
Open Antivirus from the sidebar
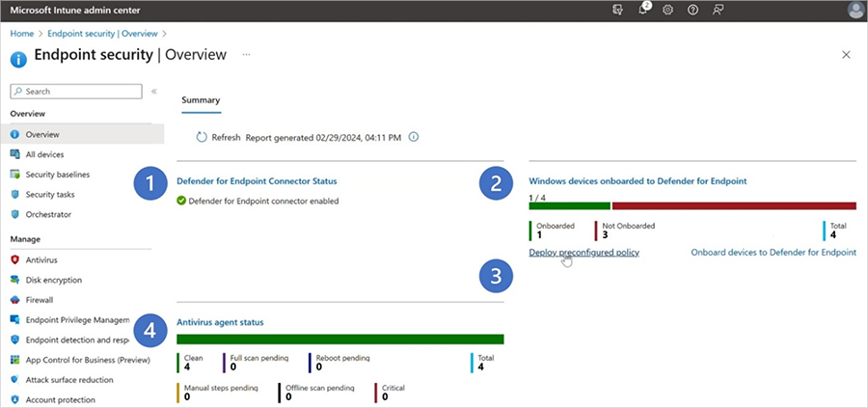point(41,259)
